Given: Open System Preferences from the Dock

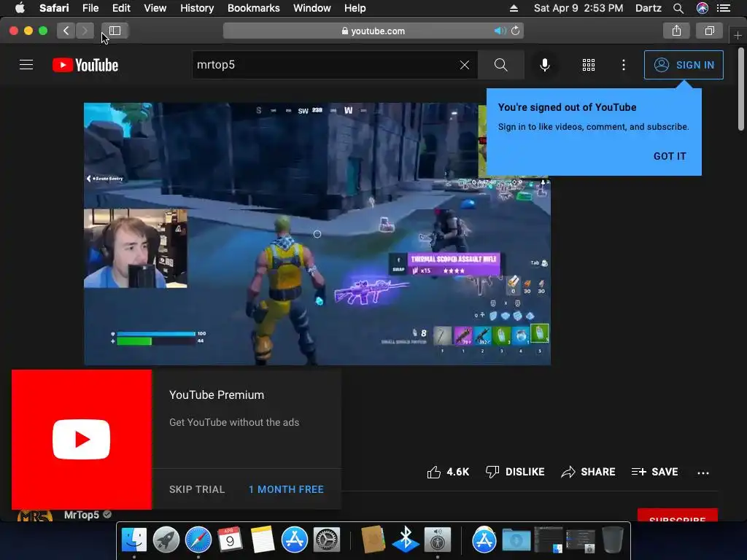Looking at the screenshot, I should click(326, 540).
